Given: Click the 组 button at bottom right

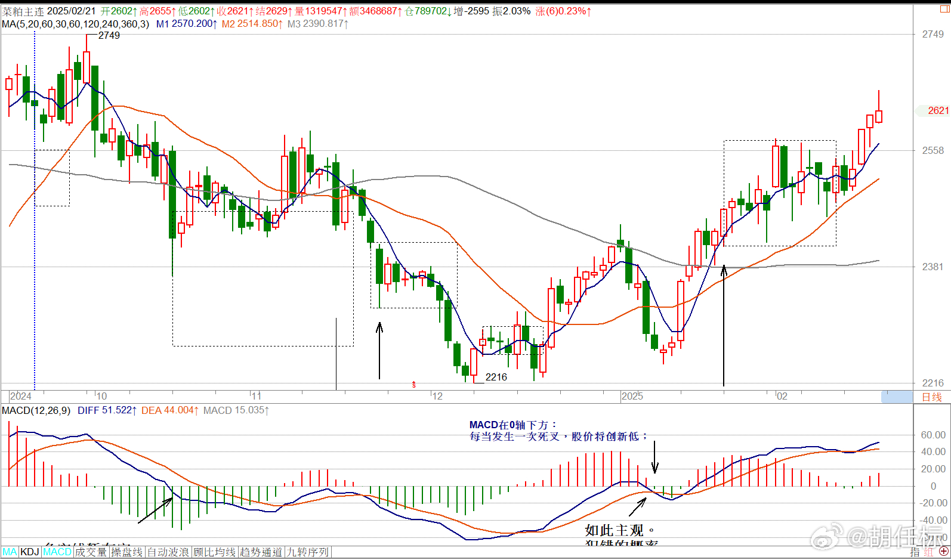Looking at the screenshot, I should click(928, 552).
